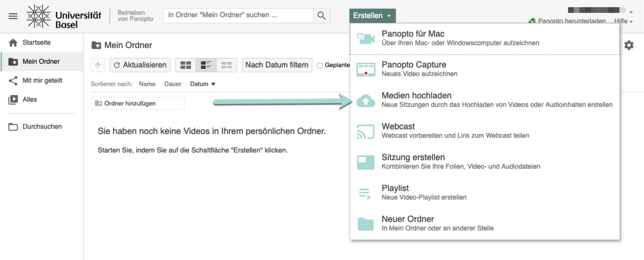
Task: Click Nach Datum filtern button
Action: [x=277, y=65]
